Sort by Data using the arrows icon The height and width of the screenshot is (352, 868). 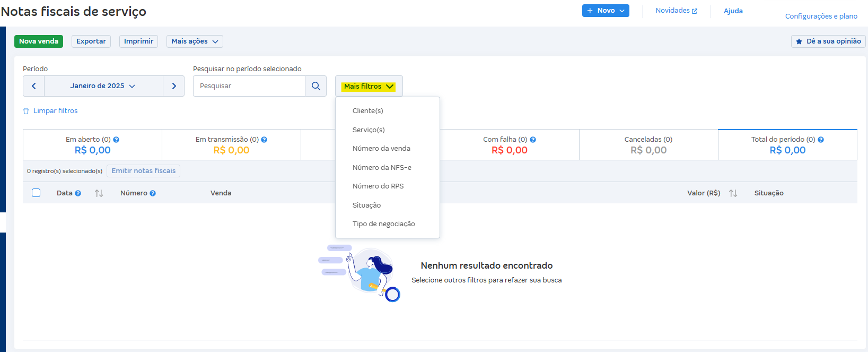pyautogui.click(x=99, y=193)
